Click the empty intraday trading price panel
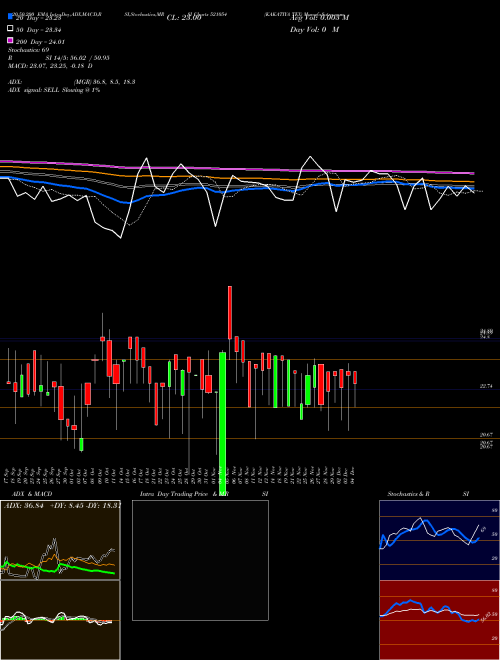This screenshot has height=660, width=500. (x=200, y=560)
